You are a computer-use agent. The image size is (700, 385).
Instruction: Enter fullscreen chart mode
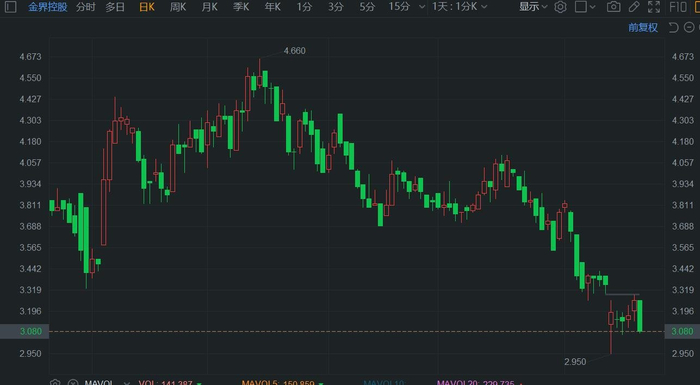coord(654,7)
